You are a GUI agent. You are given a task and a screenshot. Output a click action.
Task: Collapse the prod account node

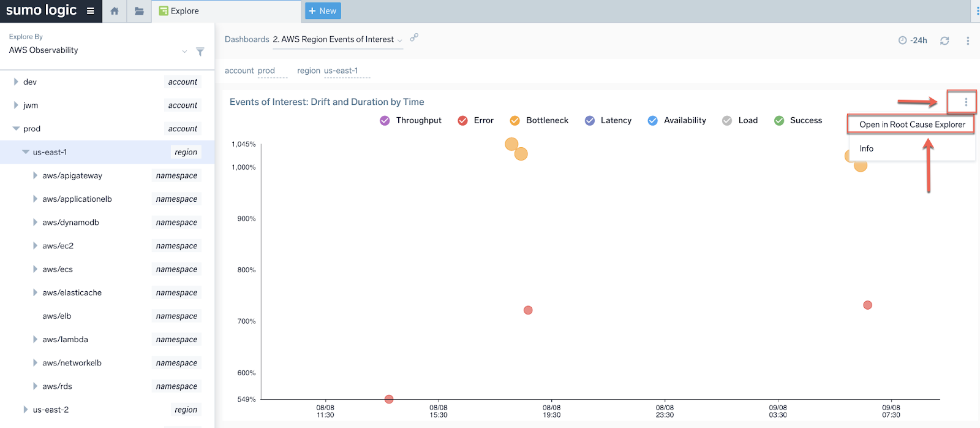16,129
